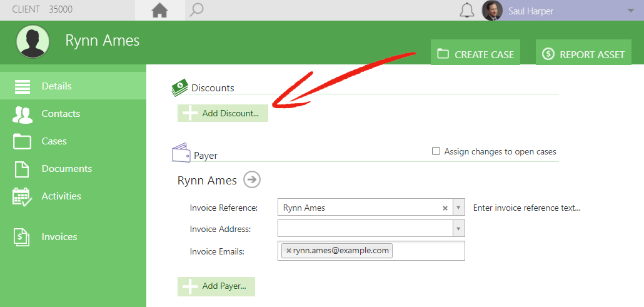Click Saul Harper's profile photo
This screenshot has width=644, height=307.
[x=492, y=10]
